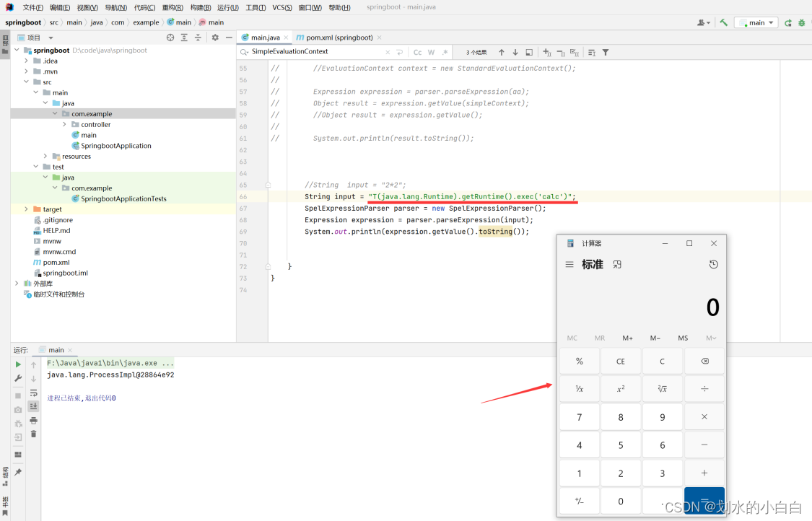Screen dimensions: 812x521
Task: Select springboot.iml file in tree
Action: (x=61, y=273)
